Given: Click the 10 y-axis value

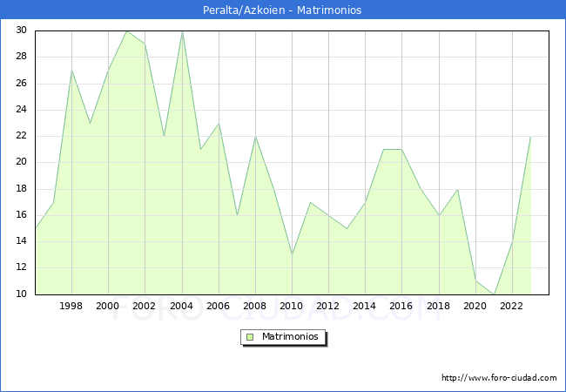Looking at the screenshot, I should 21,294.
